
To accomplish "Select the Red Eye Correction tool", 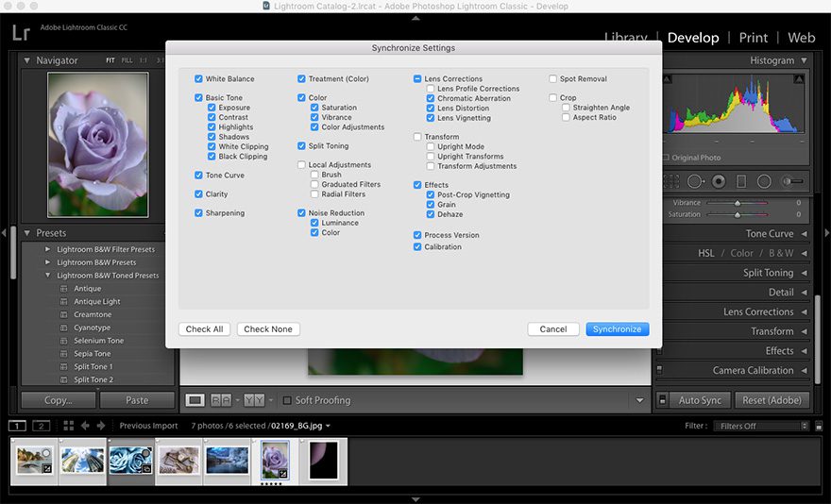I will tap(719, 181).
